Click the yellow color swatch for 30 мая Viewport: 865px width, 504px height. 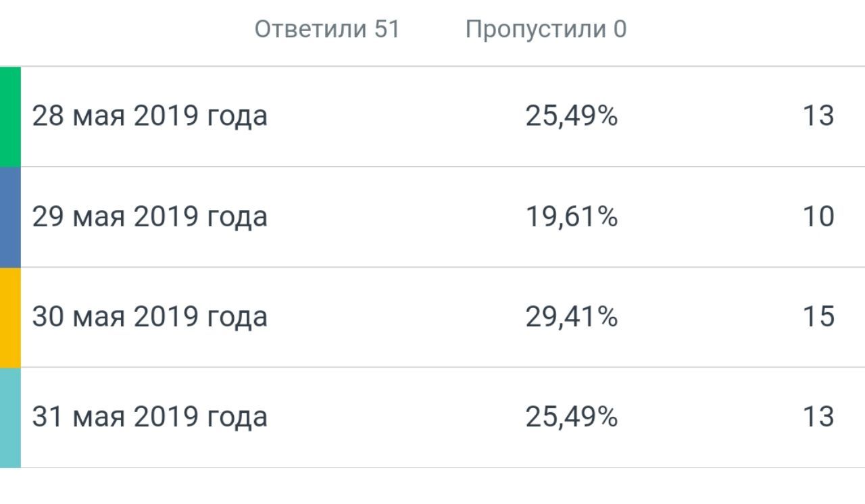click(x=10, y=318)
